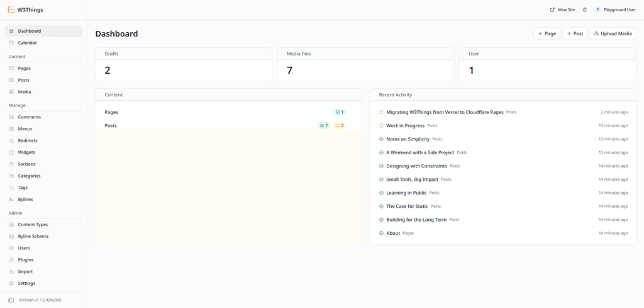The height and width of the screenshot is (308, 644).
Task: Click the published Pages count badge 1
Action: 340,112
